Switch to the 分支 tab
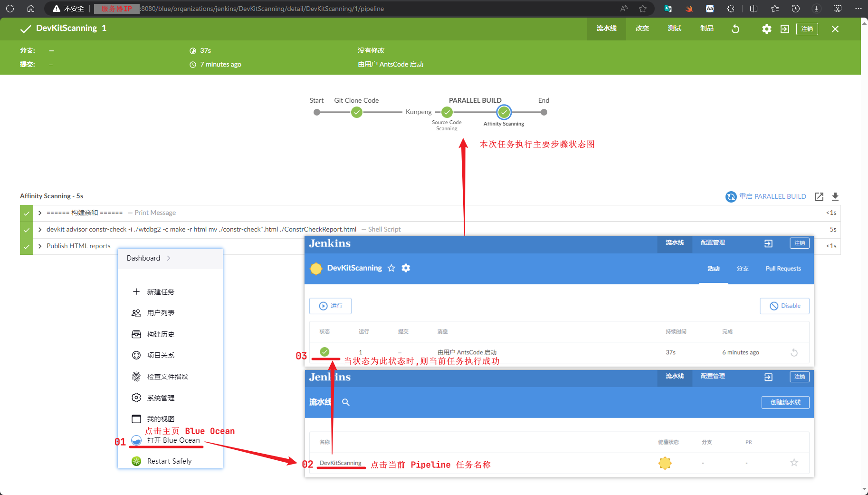The height and width of the screenshot is (495, 868). click(x=743, y=269)
